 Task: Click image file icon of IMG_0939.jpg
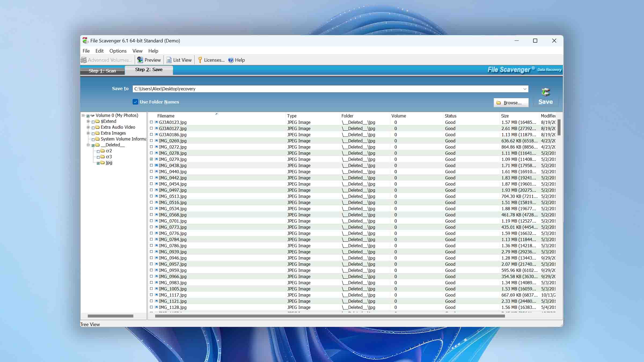coord(156,252)
